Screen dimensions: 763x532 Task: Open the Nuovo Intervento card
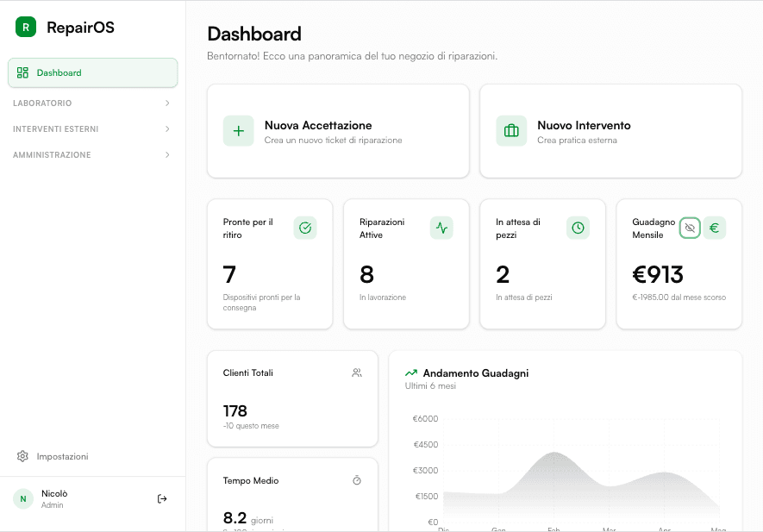[610, 131]
